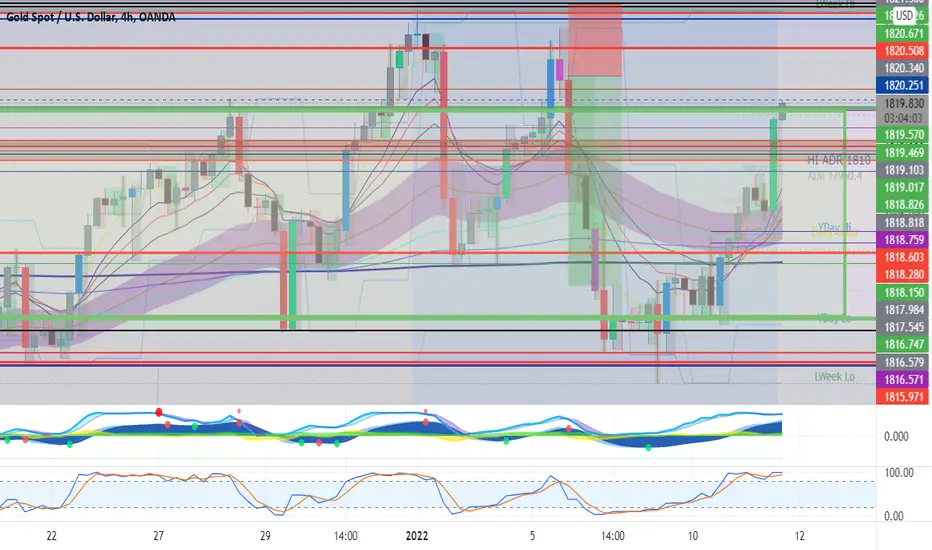Select the 1818.759 purple price label
Viewport: 932px width, 550px height.
[903, 240]
